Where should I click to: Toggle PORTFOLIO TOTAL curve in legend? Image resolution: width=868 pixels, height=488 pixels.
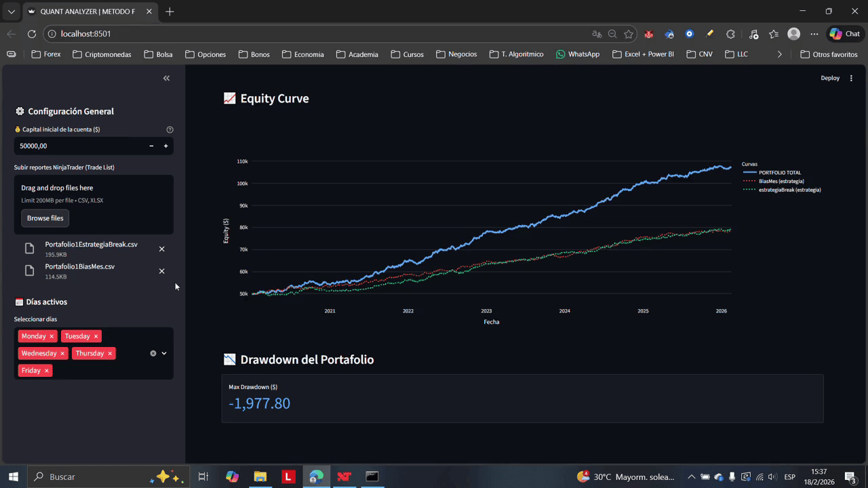pyautogui.click(x=779, y=173)
